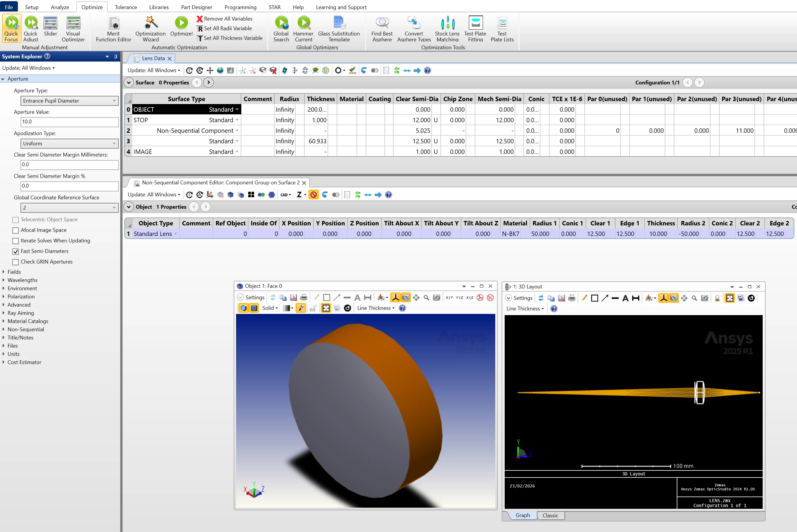
Task: Open Apodization Type Uniform dropdown
Action: coord(69,144)
